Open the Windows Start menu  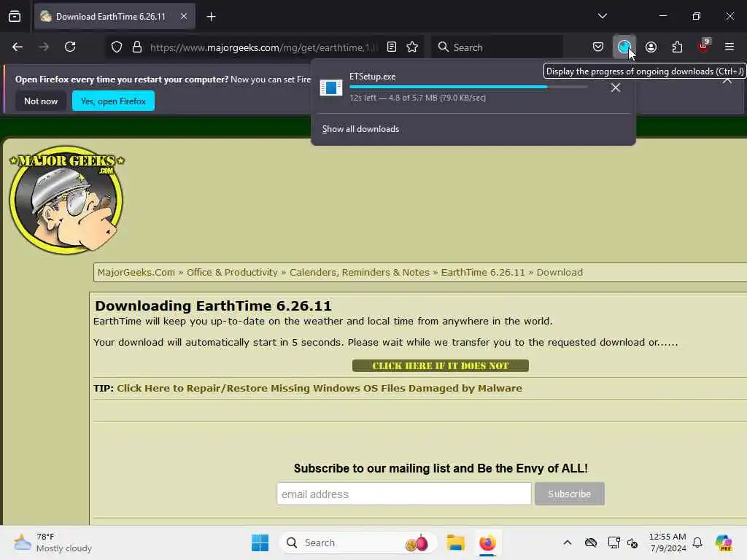pyautogui.click(x=260, y=542)
